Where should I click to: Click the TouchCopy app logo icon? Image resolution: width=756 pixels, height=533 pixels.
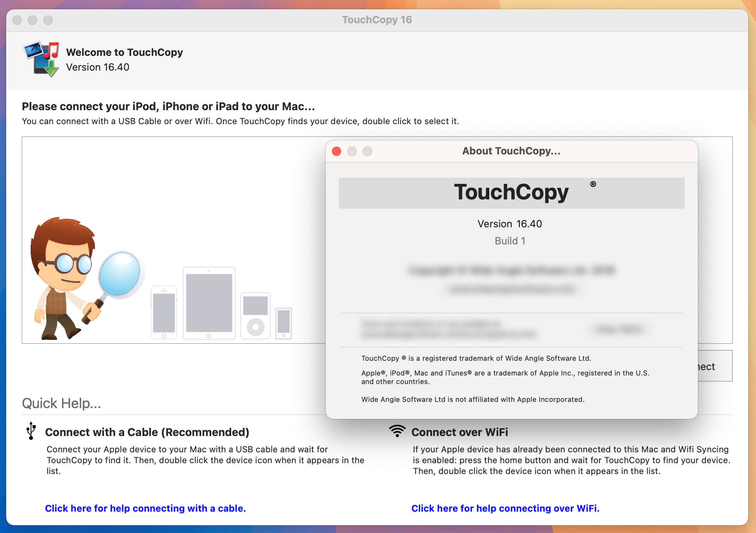coord(41,59)
